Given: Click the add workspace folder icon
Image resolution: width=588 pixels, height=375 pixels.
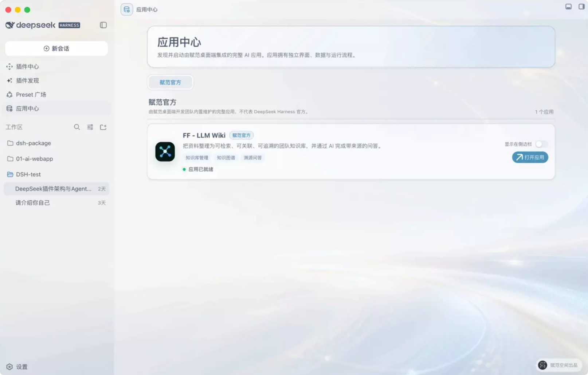Looking at the screenshot, I should 103,127.
